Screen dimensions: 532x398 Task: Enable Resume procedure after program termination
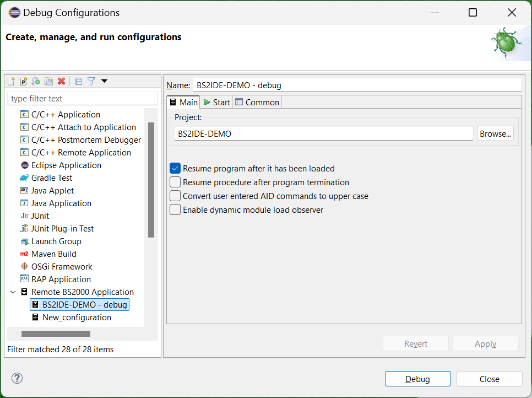[x=175, y=182]
